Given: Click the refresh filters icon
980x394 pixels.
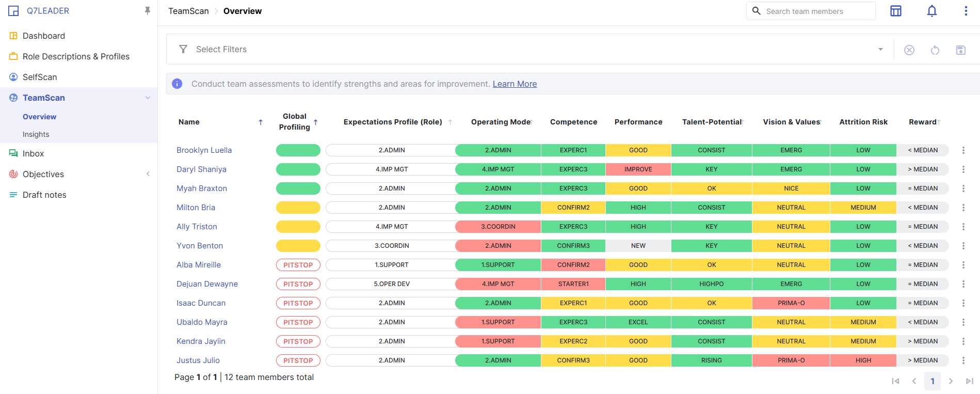Looking at the screenshot, I should [x=935, y=50].
